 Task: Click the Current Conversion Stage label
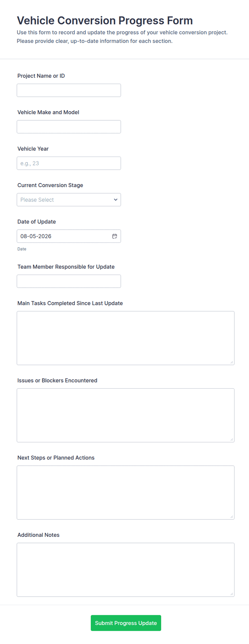pos(50,185)
